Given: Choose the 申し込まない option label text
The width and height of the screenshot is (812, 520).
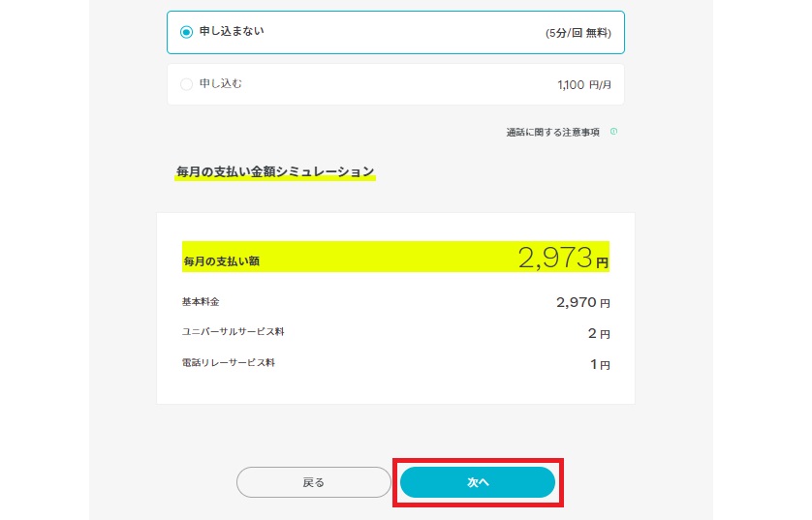Looking at the screenshot, I should pos(232,32).
